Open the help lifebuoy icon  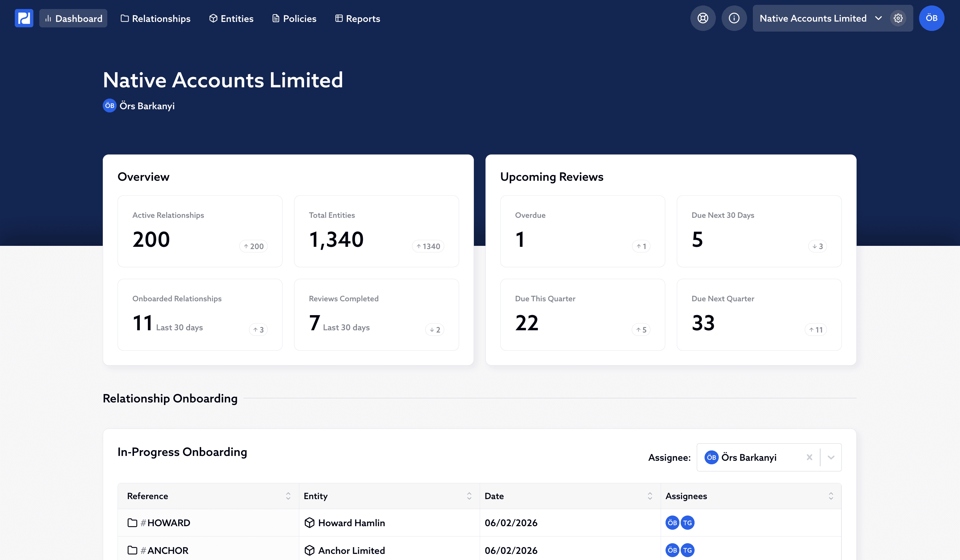[703, 18]
